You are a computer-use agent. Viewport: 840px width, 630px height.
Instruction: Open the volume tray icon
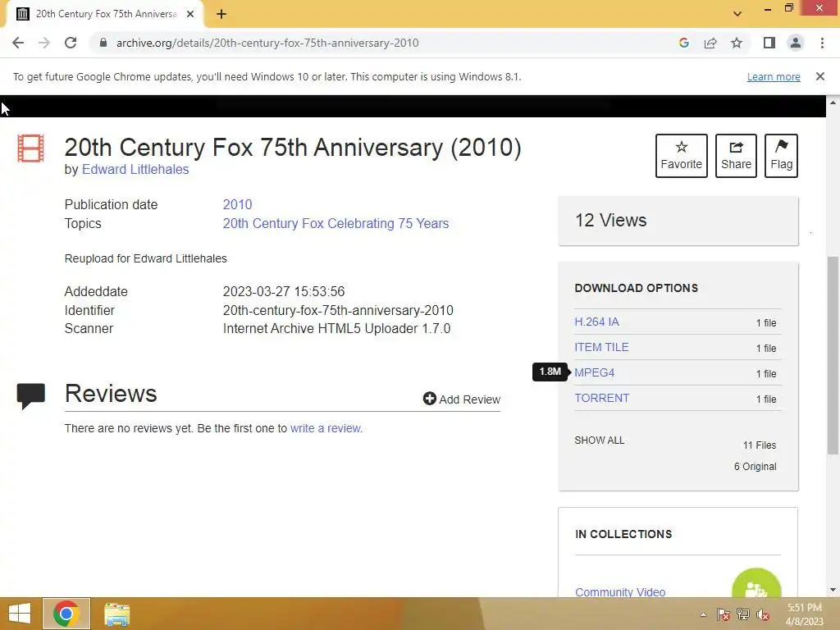click(763, 614)
